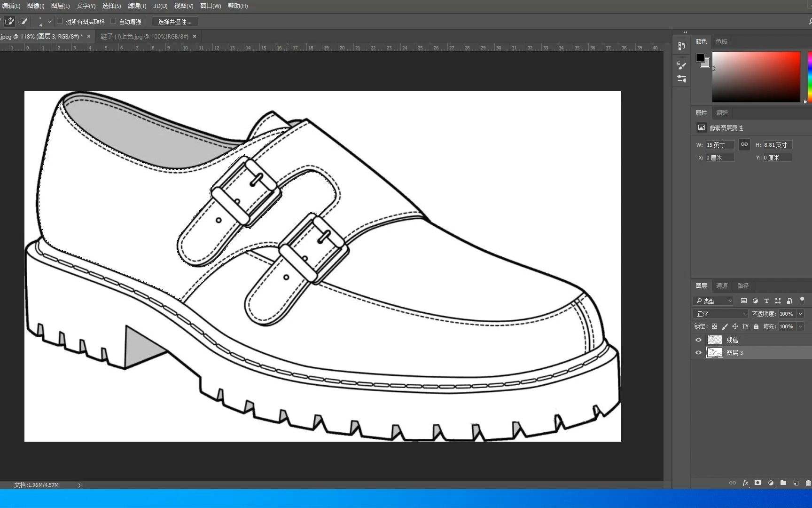Open the 类型 layer filter dropdown
Image resolution: width=812 pixels, height=508 pixels.
[x=713, y=301]
